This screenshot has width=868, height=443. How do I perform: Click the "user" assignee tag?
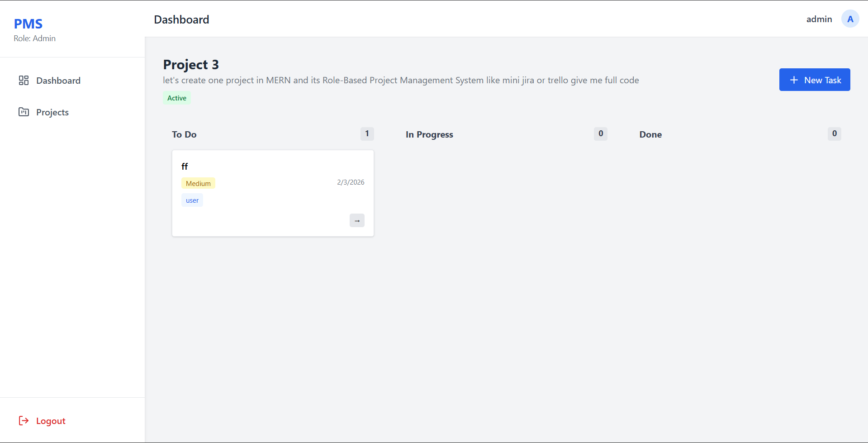pyautogui.click(x=192, y=200)
